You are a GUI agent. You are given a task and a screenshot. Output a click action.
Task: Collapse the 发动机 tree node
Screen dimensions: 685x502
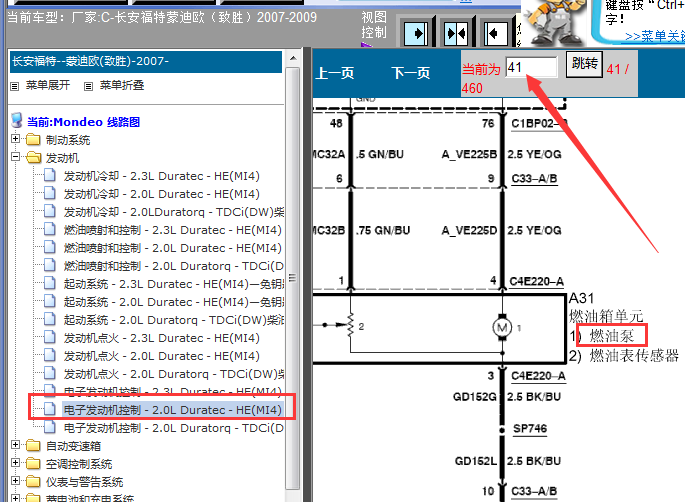click(15, 156)
